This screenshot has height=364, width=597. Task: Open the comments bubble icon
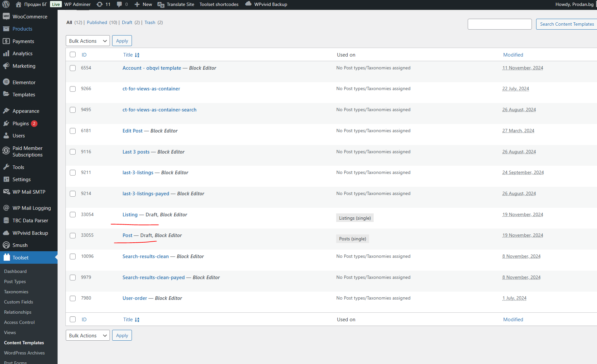(x=119, y=4)
